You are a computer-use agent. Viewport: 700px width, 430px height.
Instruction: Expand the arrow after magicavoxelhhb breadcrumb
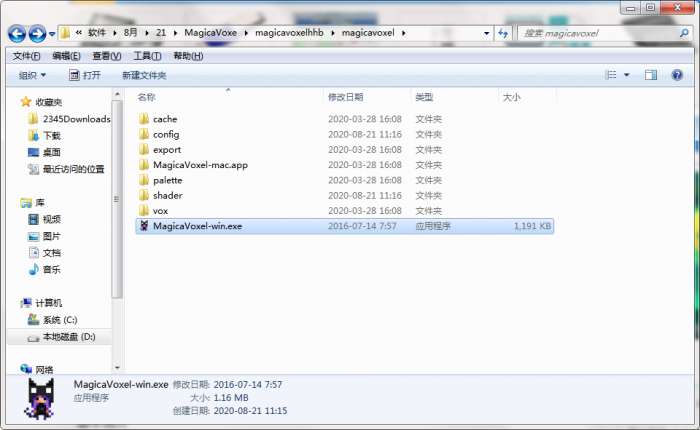[x=333, y=33]
